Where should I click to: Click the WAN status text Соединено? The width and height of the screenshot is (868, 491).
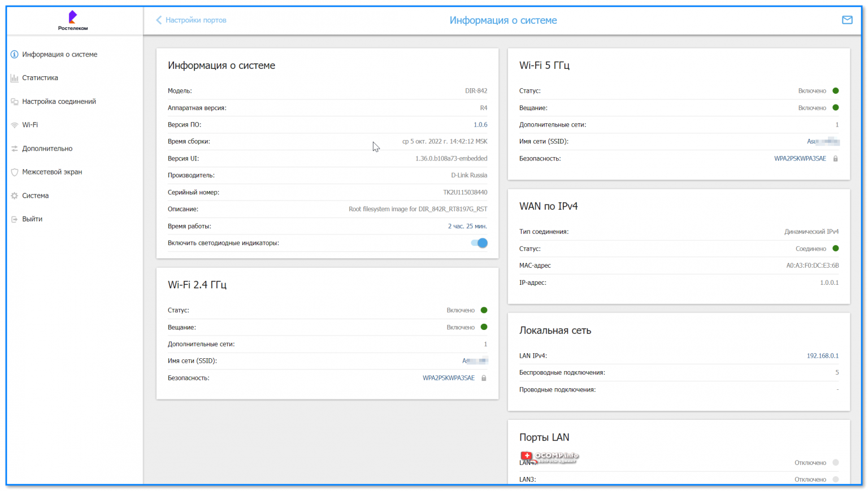pyautogui.click(x=811, y=249)
